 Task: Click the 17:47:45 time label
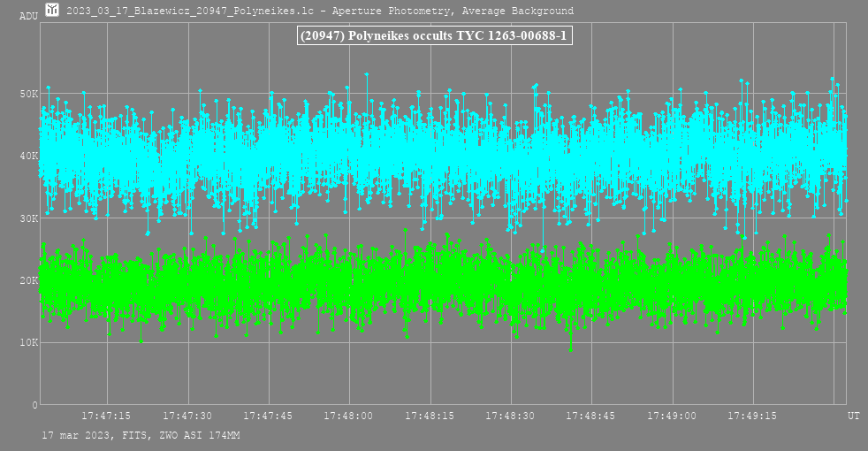coord(268,416)
